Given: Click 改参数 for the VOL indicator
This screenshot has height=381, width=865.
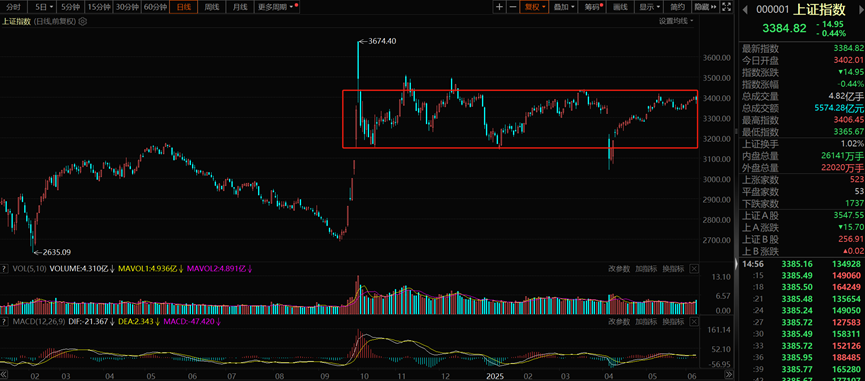Looking at the screenshot, I should click(x=619, y=269).
